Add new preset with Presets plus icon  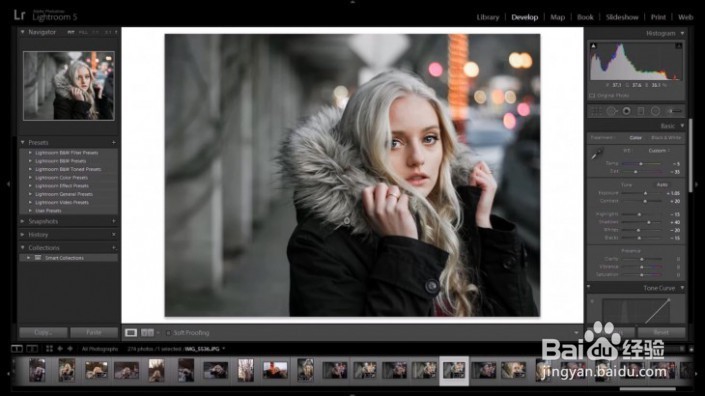coord(114,142)
